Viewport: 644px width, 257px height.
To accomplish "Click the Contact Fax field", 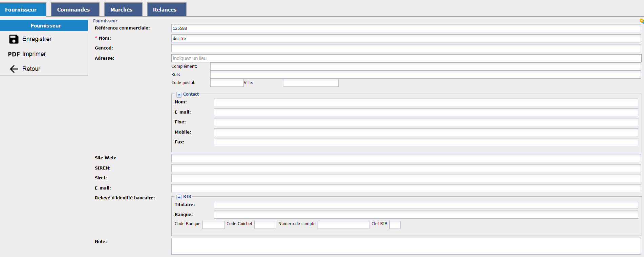I will (426, 142).
